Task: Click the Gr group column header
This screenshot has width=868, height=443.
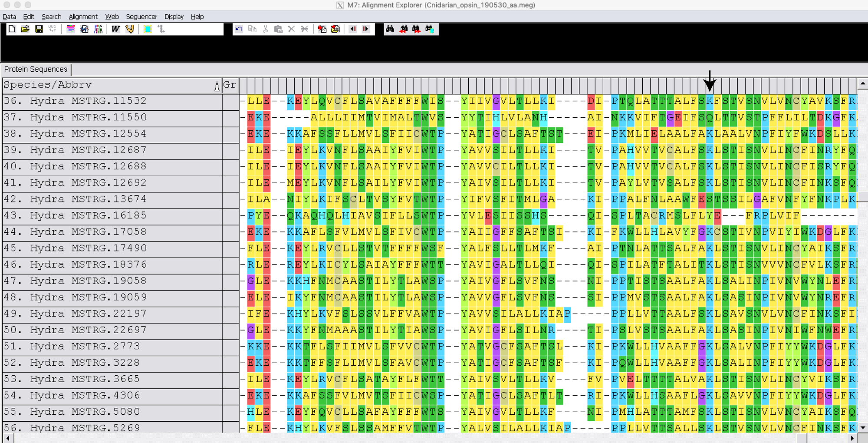Action: [x=230, y=86]
